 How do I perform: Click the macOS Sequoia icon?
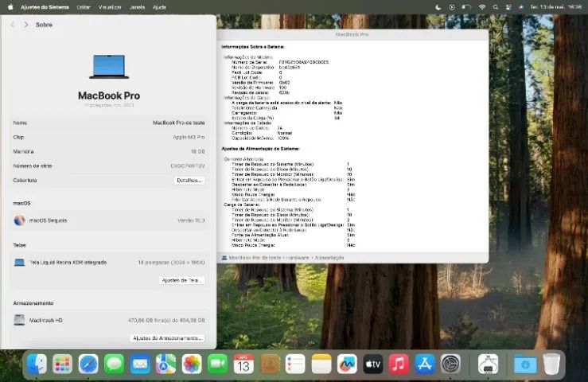pos(19,220)
